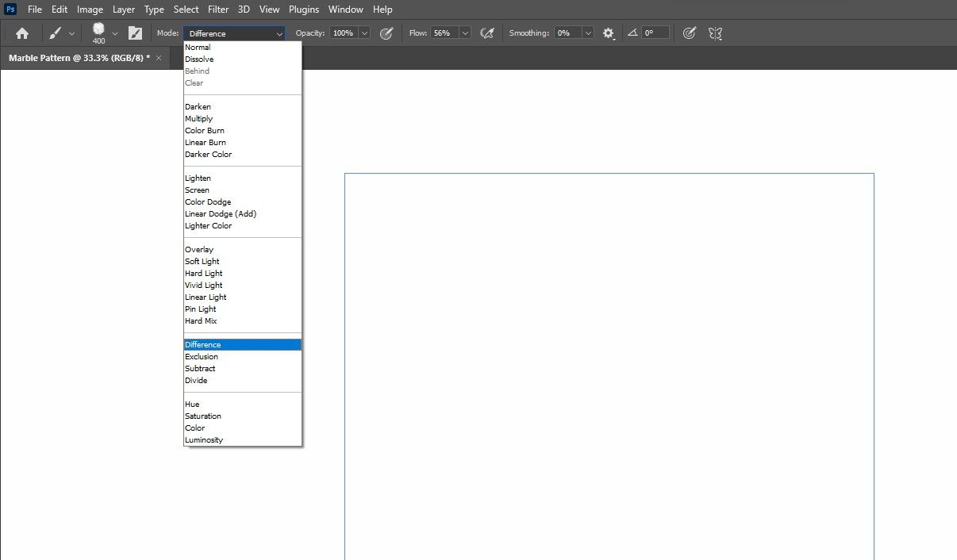Open the Type menu
The height and width of the screenshot is (560, 957).
(x=154, y=10)
